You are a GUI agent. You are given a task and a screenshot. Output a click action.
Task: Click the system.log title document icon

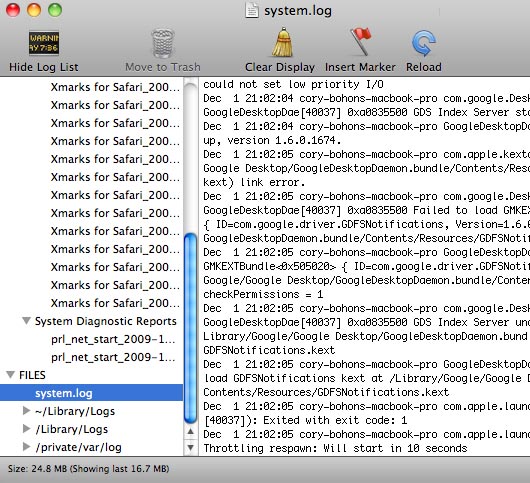click(251, 10)
